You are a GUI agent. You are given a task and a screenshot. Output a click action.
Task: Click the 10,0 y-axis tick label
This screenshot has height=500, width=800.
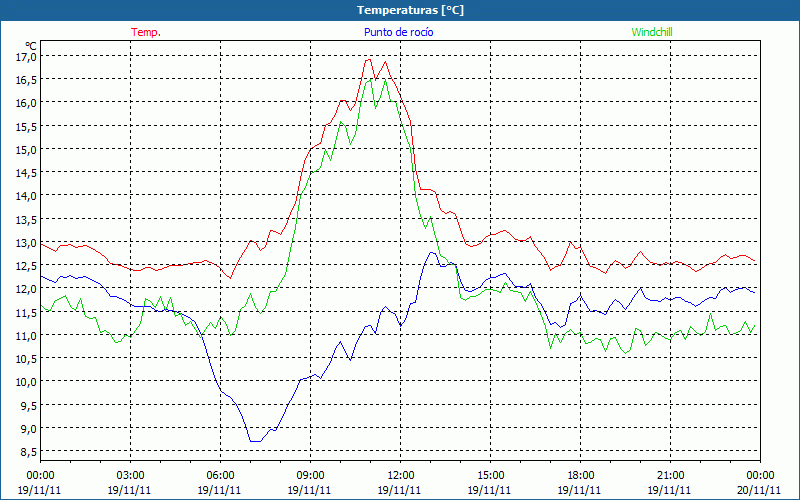click(25, 382)
